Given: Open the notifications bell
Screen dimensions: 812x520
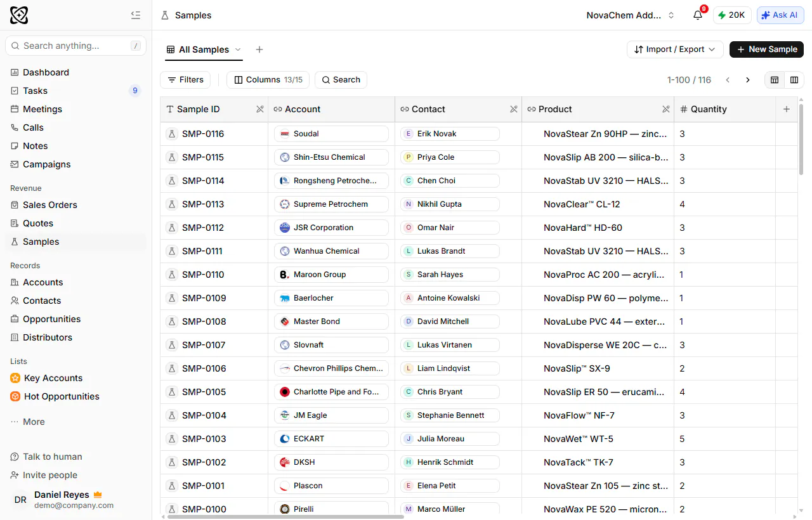Looking at the screenshot, I should [x=698, y=15].
